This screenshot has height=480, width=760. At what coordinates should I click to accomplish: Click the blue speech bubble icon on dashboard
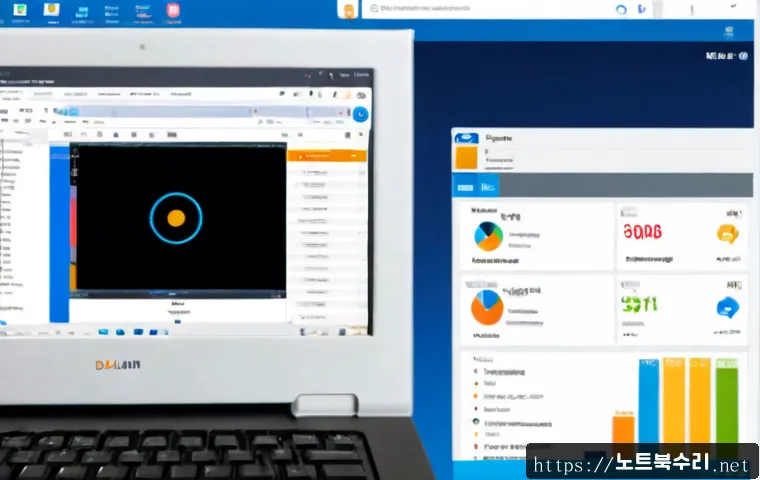[728, 308]
